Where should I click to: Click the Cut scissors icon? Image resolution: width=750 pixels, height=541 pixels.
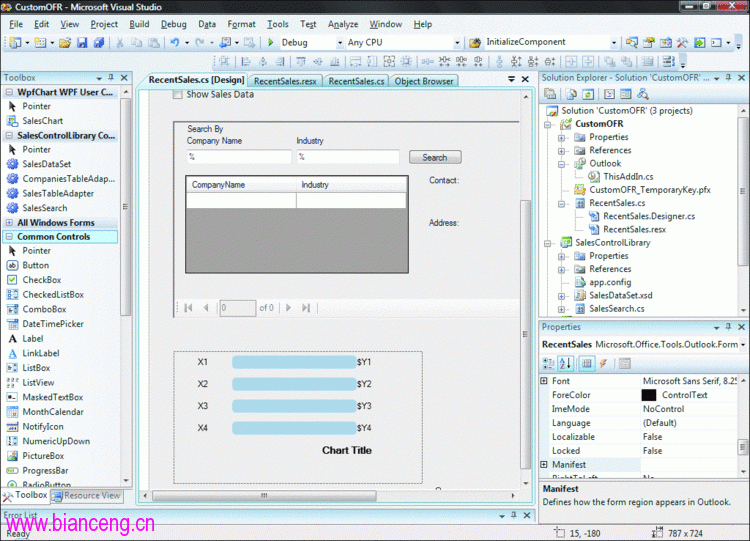click(120, 43)
